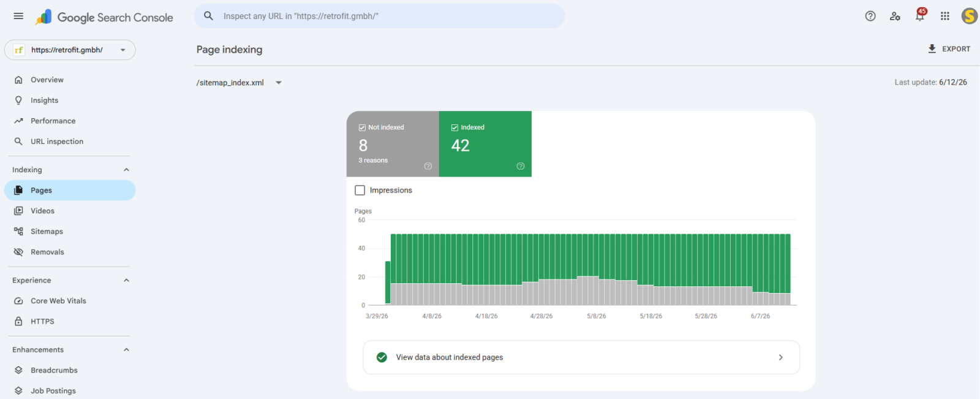Open the sitemap_index.xml filter dropdown
This screenshot has width=980, height=399.
click(239, 83)
